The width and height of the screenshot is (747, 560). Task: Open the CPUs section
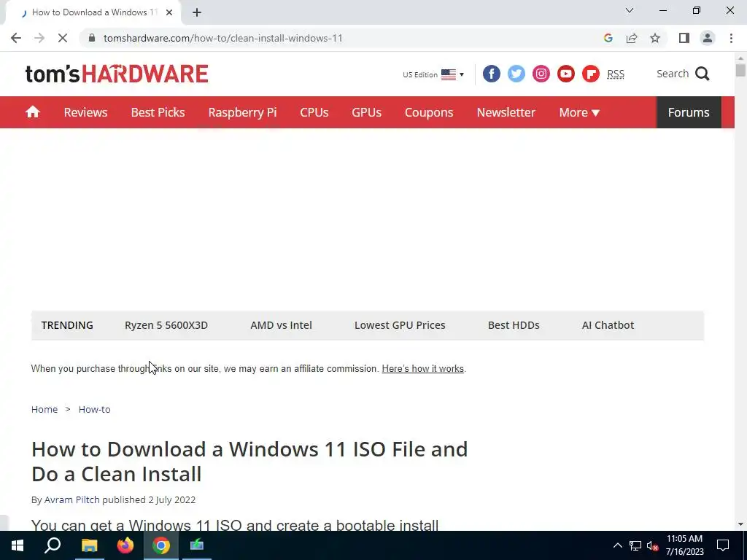point(314,112)
